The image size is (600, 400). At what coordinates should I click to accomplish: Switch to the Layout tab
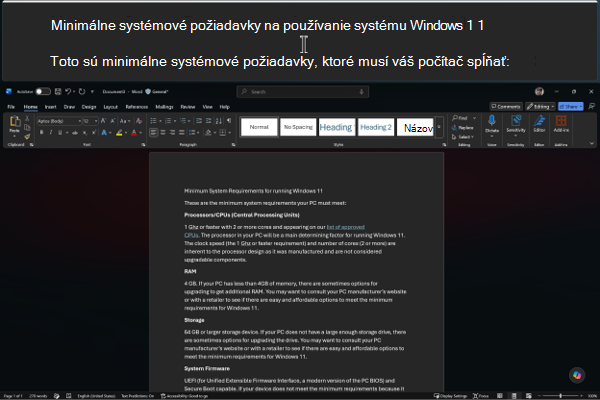tap(111, 107)
